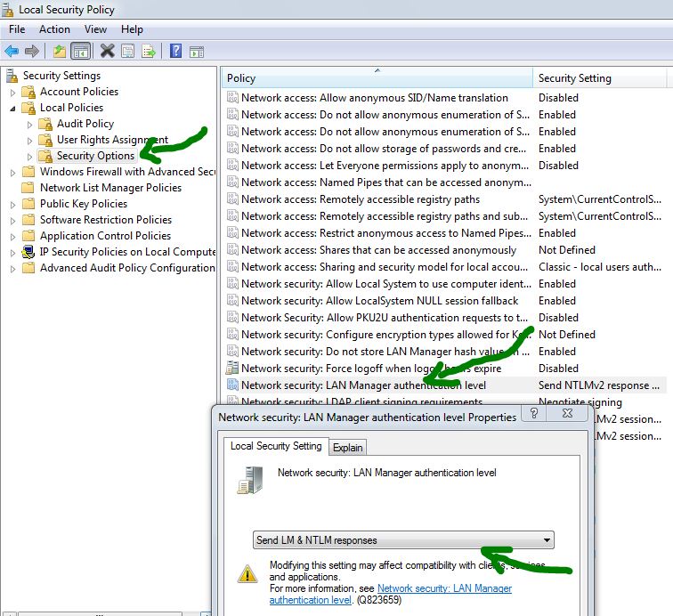Click the Up One Level folder icon
Image resolution: width=673 pixels, height=616 pixels.
click(x=59, y=51)
